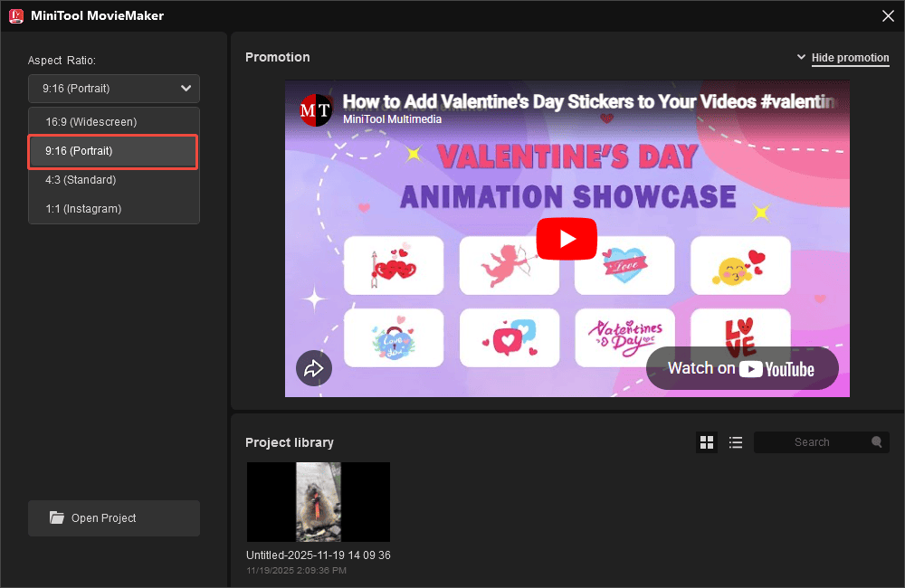Click the Watch on YouTube button
Image resolution: width=905 pixels, height=588 pixels.
click(742, 368)
